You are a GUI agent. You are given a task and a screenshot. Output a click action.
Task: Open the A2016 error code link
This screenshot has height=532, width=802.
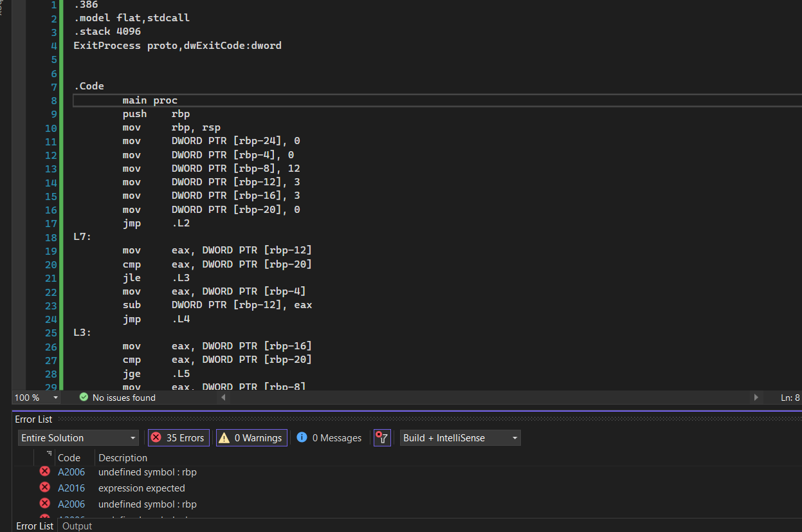(71, 488)
